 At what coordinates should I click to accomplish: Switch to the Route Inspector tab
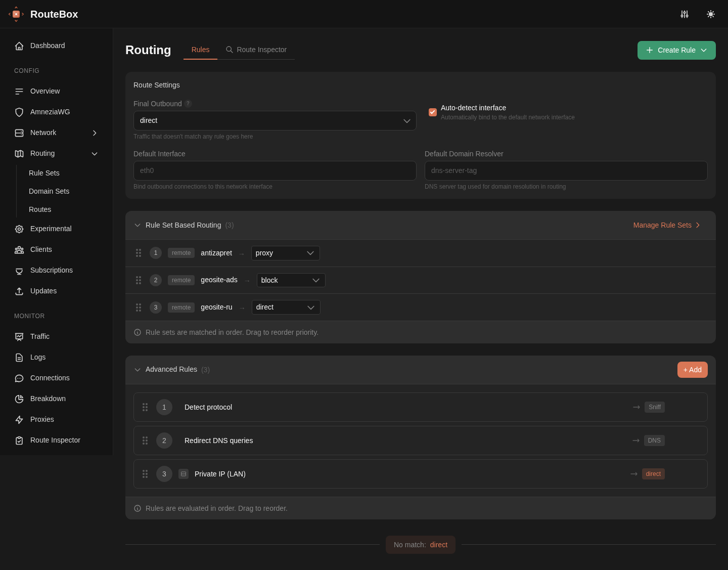pyautogui.click(x=256, y=50)
